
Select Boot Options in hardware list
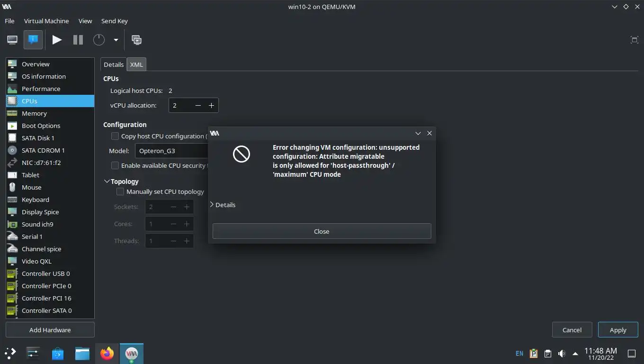50,126
